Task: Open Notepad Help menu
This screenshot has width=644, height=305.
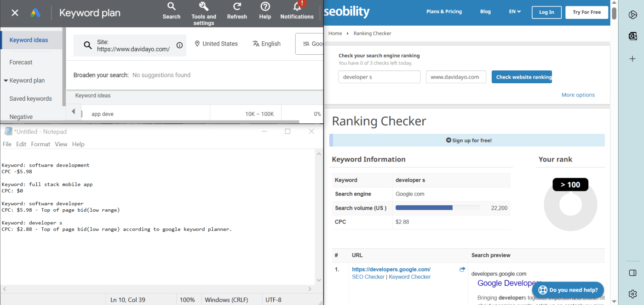Action: click(x=78, y=144)
